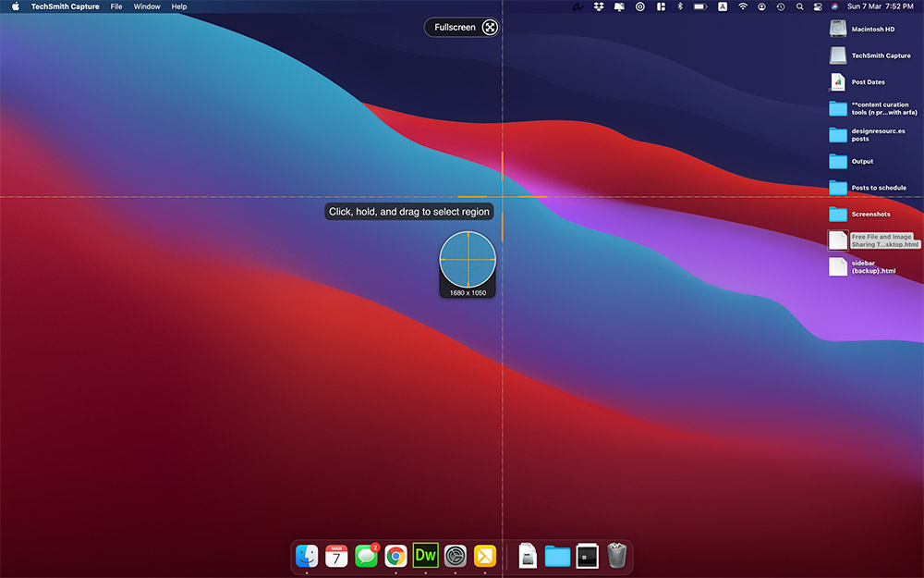Open Dreamweaver in the Dock
Screen dimensions: 924x578
(x=425, y=555)
